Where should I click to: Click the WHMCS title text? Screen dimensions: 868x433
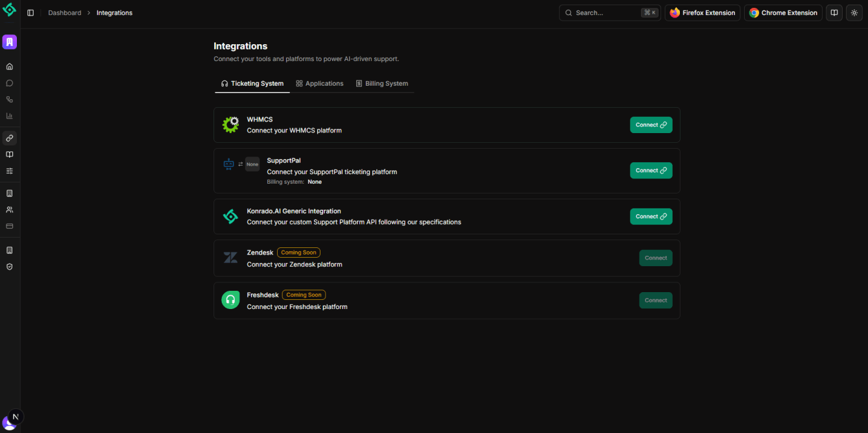pyautogui.click(x=260, y=119)
